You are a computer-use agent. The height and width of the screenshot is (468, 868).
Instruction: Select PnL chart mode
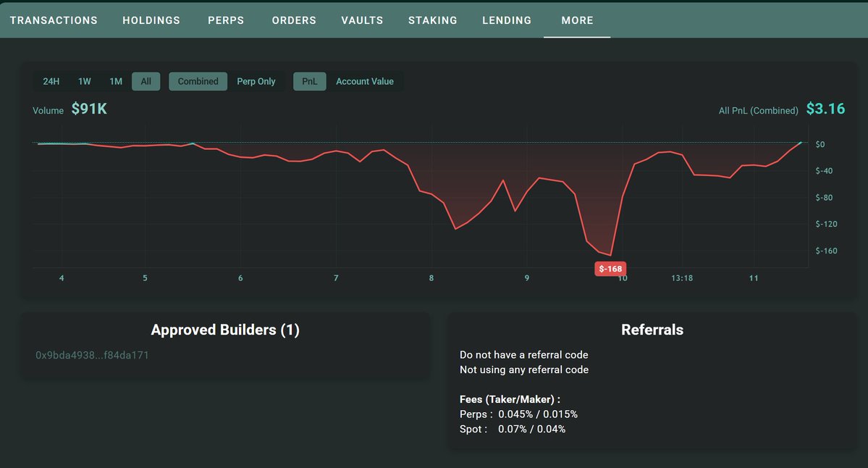tap(309, 81)
